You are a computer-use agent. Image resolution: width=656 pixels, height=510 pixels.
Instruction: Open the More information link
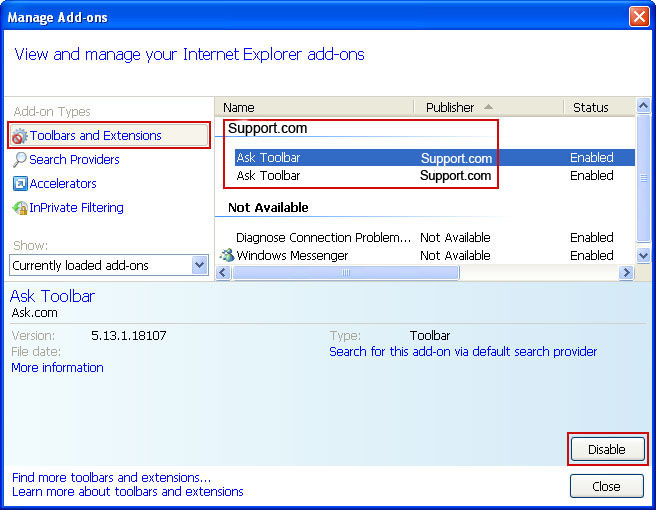57,368
